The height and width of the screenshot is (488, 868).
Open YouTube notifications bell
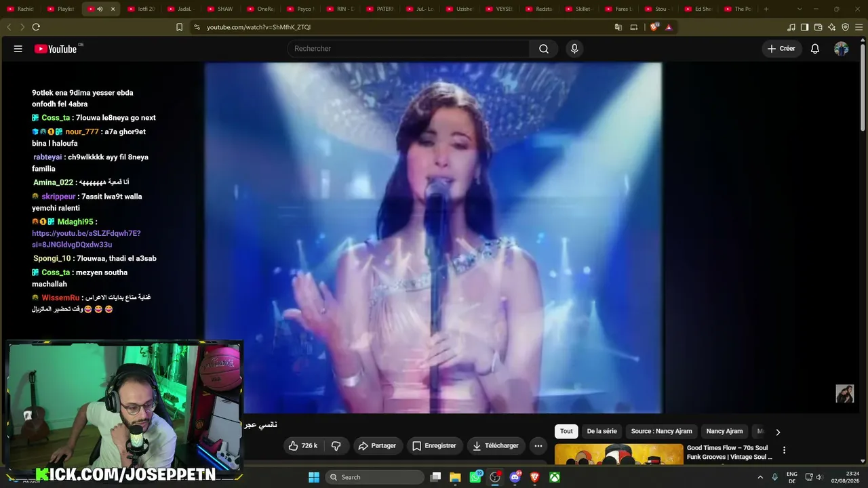pyautogui.click(x=815, y=49)
